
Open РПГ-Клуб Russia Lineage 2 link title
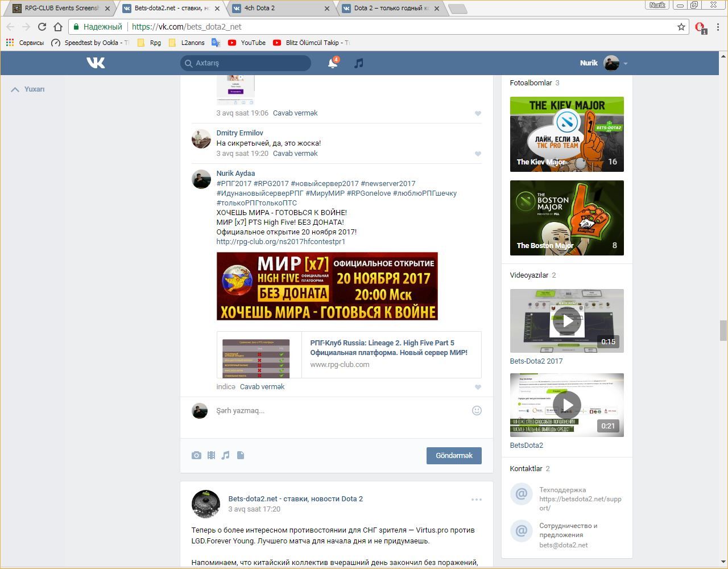pos(388,348)
